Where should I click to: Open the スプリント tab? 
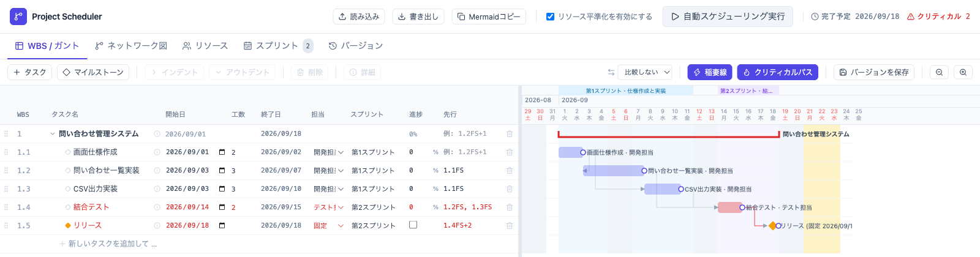(x=278, y=46)
